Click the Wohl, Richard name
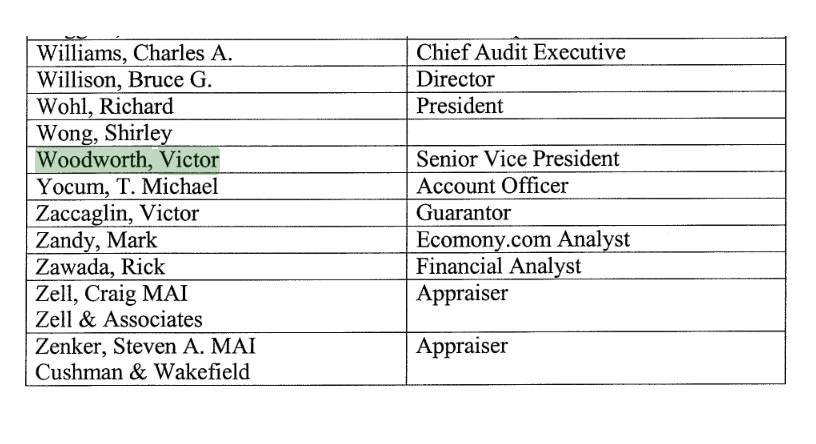 [x=105, y=106]
